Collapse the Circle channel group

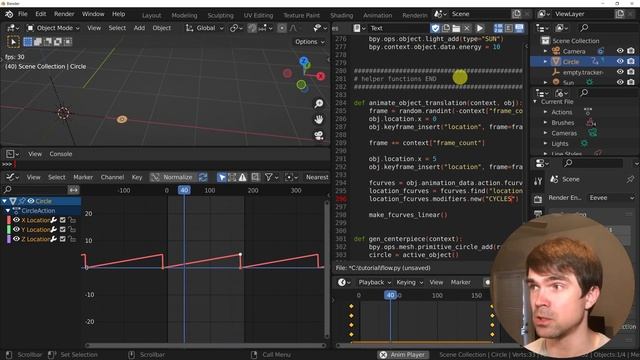coord(4,201)
